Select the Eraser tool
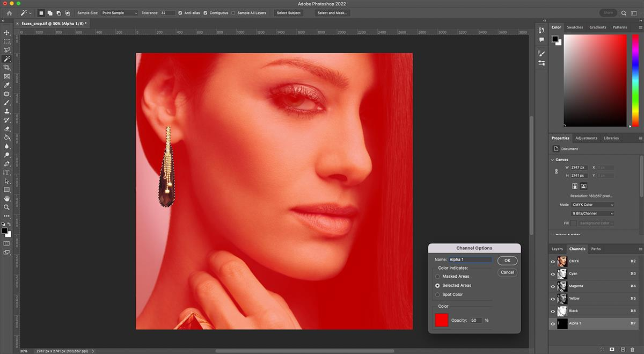This screenshot has width=644, height=354. 7,129
